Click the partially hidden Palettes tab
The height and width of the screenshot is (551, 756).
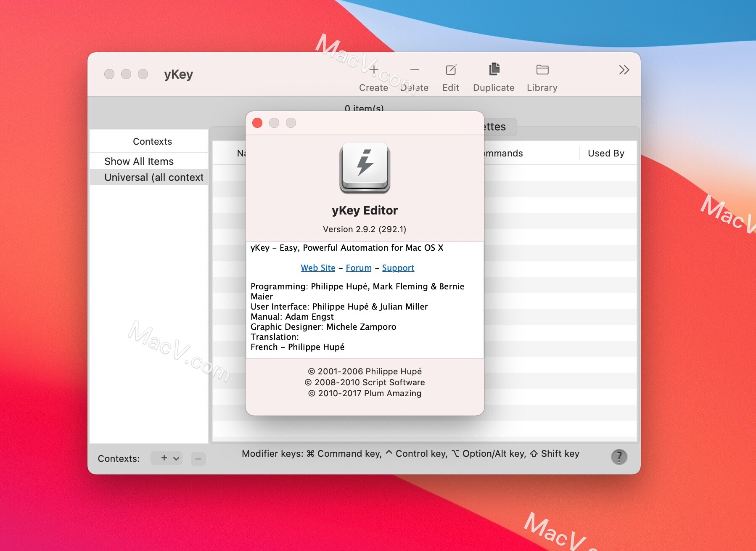(x=500, y=127)
